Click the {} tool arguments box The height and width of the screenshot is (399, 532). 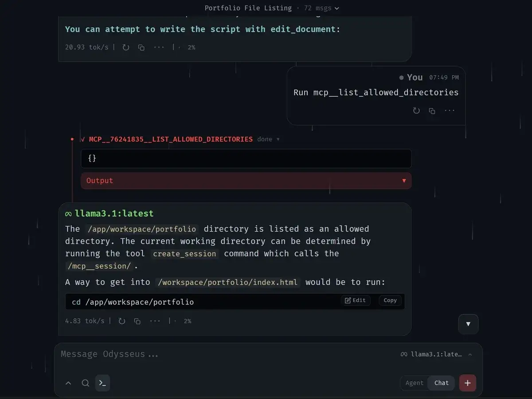(x=246, y=158)
